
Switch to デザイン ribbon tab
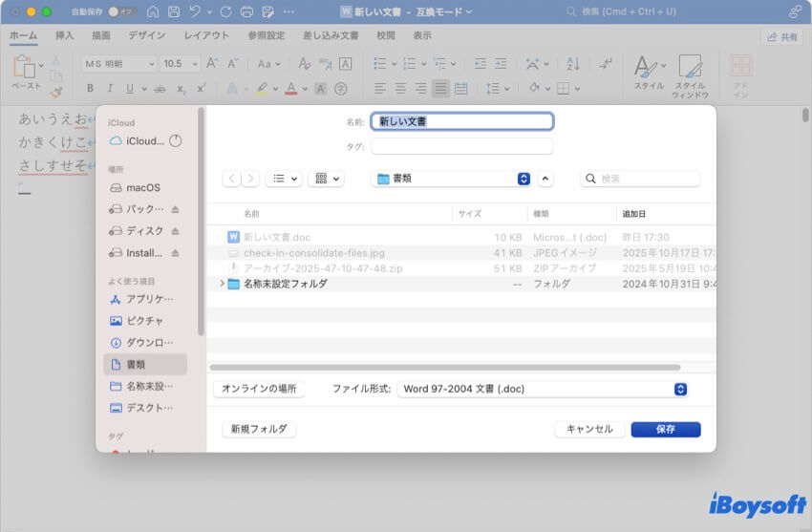[147, 35]
